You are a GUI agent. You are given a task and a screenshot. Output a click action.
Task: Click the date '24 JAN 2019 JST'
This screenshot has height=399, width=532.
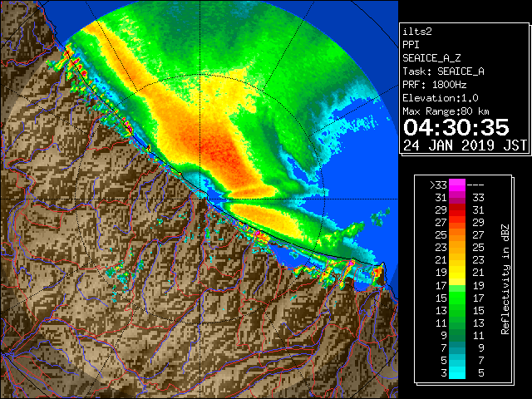tap(465, 145)
